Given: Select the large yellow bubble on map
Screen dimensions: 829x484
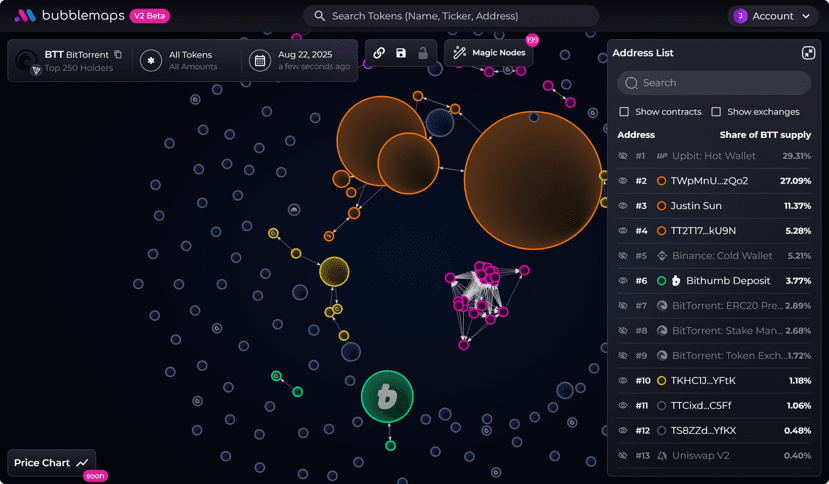Looking at the screenshot, I should coord(334,272).
